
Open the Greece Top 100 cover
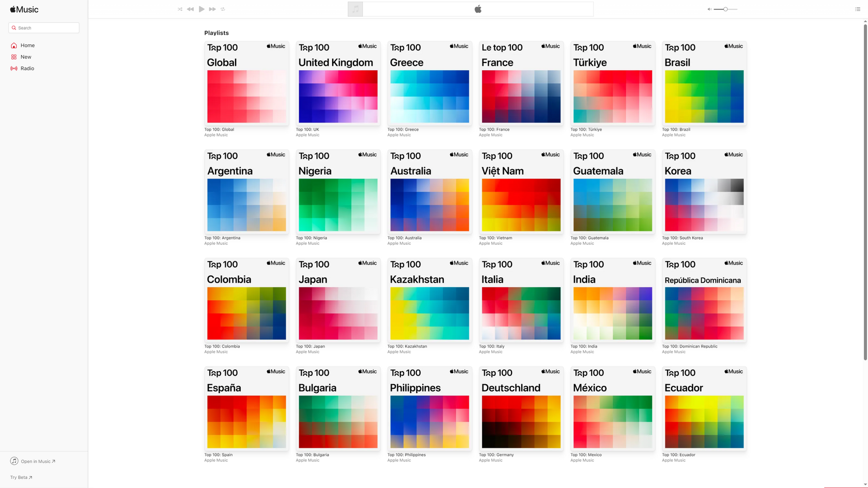[430, 83]
